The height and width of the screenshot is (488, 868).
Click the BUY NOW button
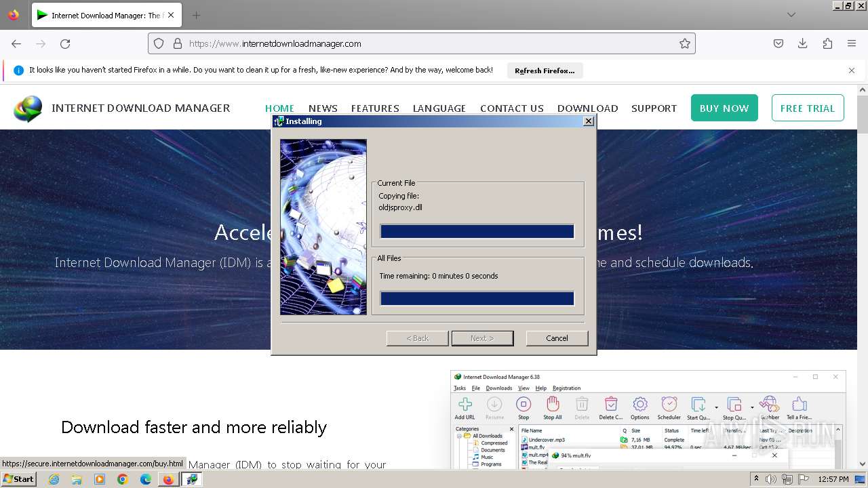(x=724, y=108)
